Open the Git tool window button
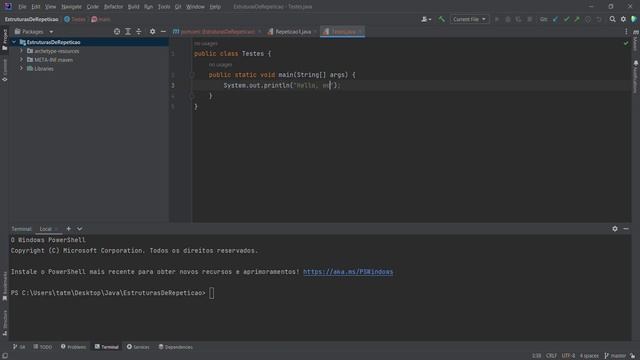Image resolution: width=640 pixels, height=360 pixels. [x=19, y=347]
